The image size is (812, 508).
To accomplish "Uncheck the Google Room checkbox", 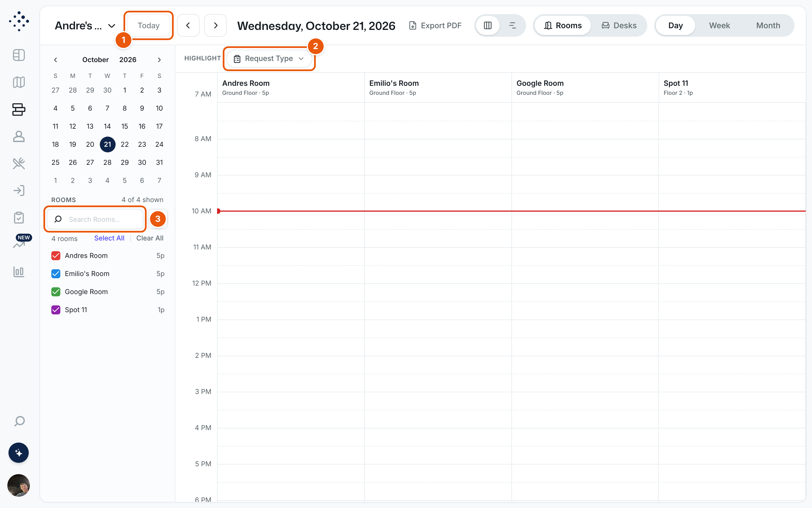I will (56, 292).
